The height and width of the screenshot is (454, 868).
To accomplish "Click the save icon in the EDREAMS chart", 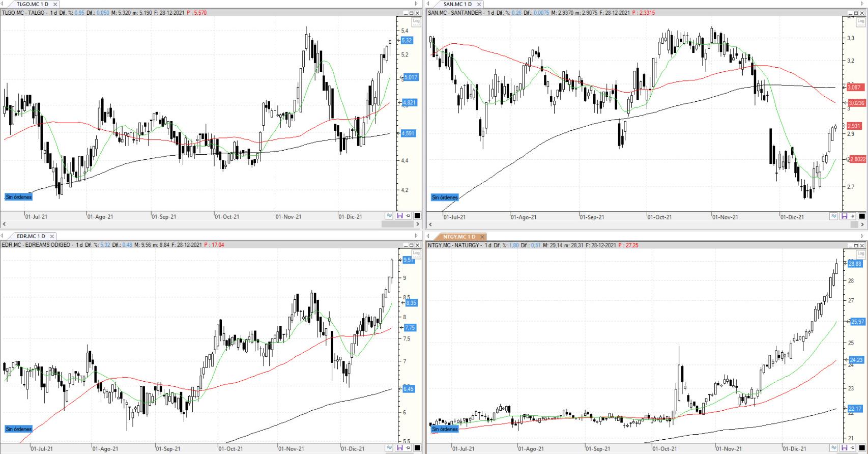I will 399,448.
